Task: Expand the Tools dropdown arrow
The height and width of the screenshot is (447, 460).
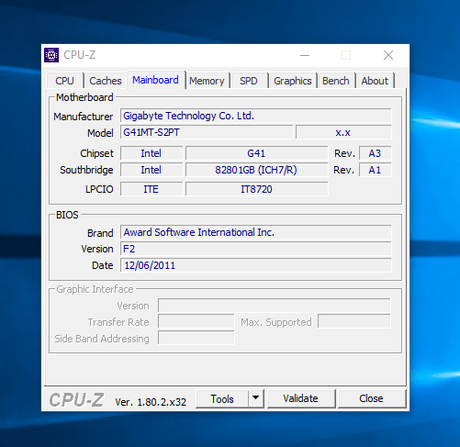Action: [x=256, y=398]
